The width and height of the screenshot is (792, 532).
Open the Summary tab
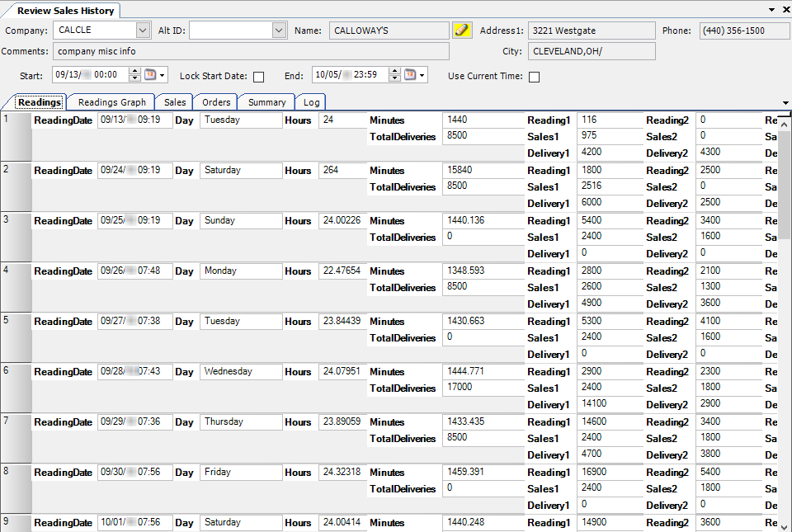266,102
